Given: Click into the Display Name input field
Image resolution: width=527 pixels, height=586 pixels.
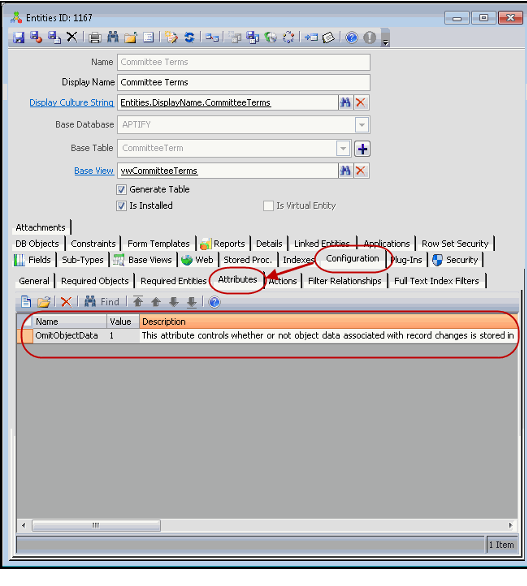Looking at the screenshot, I should click(x=244, y=82).
